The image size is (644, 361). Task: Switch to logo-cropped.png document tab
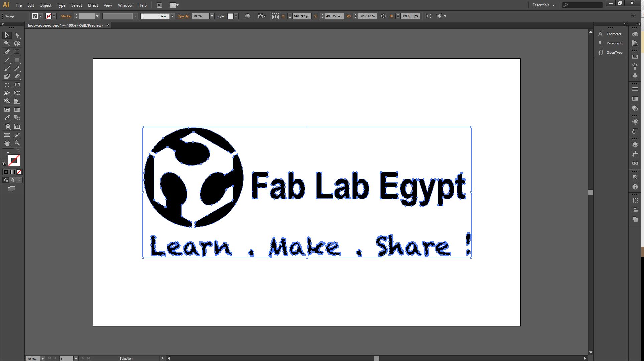(x=65, y=25)
